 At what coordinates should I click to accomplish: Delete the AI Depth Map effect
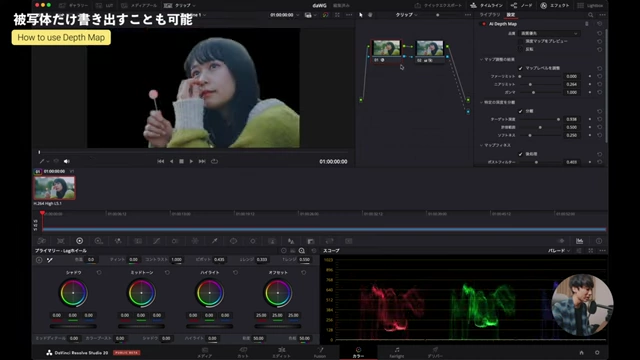click(x=587, y=24)
